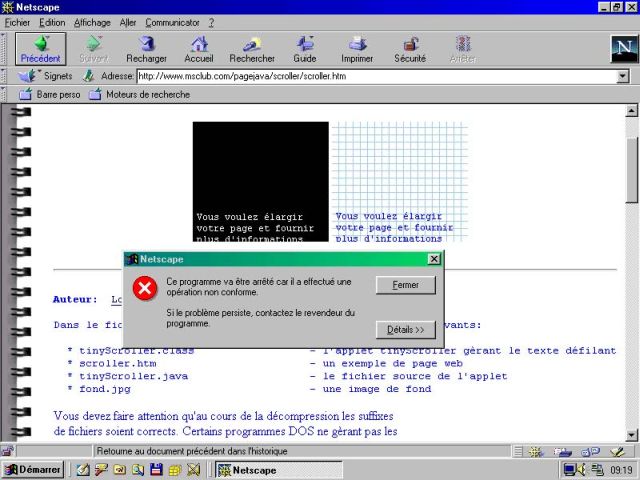Open the Aller menu
Screen dimensions: 640x480
(128, 22)
